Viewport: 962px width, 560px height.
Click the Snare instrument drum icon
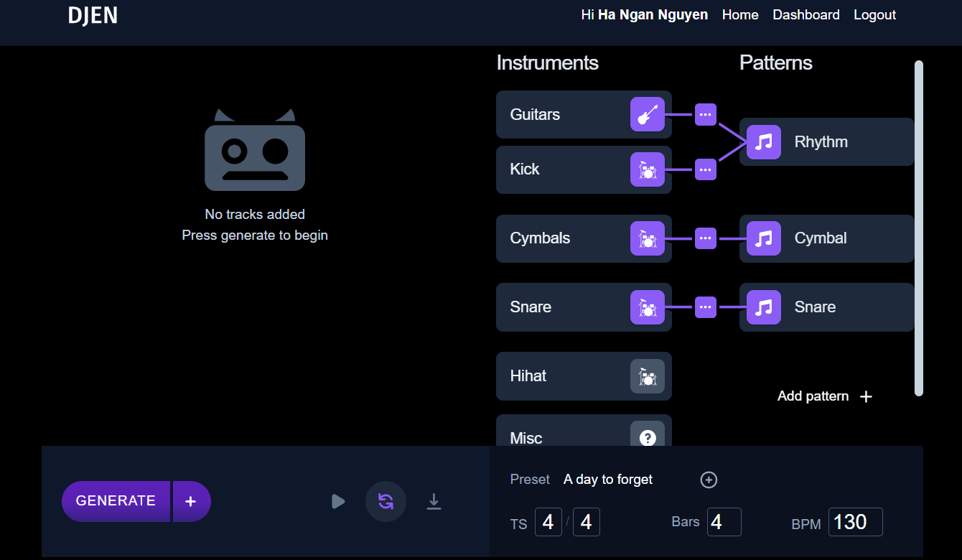(x=648, y=307)
